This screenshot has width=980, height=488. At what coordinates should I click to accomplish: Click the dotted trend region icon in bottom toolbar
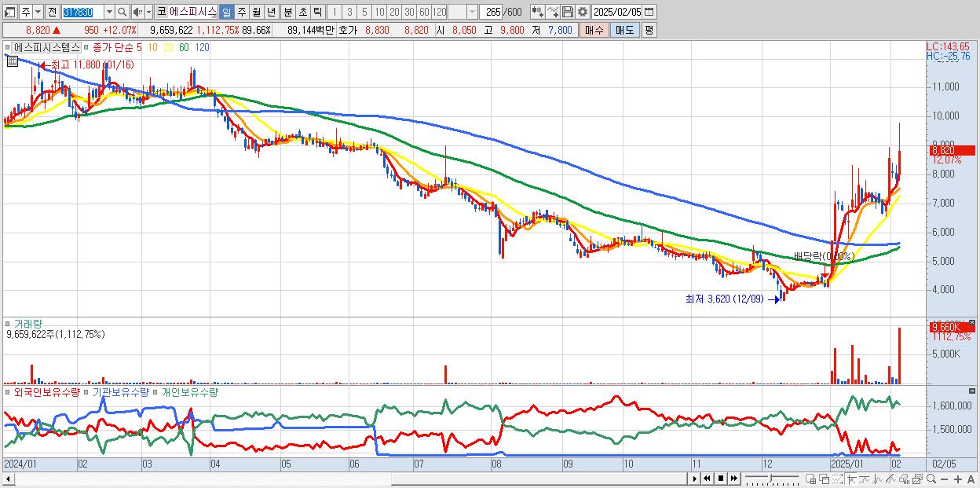837,479
